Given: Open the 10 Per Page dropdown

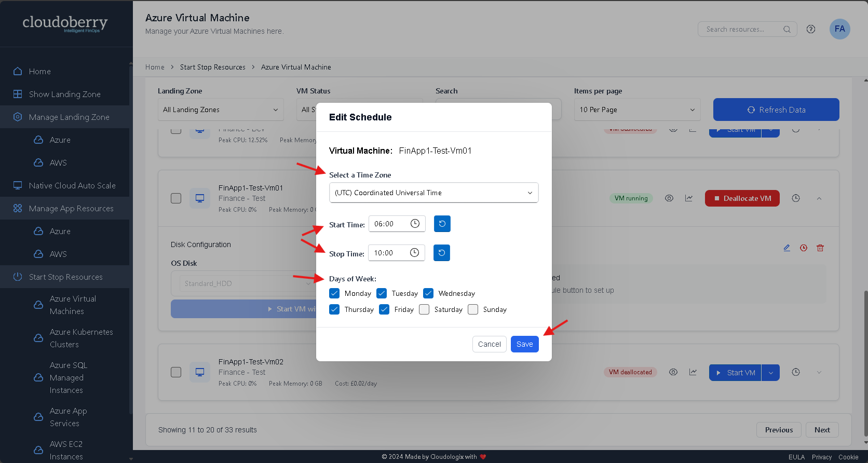Looking at the screenshot, I should [637, 110].
